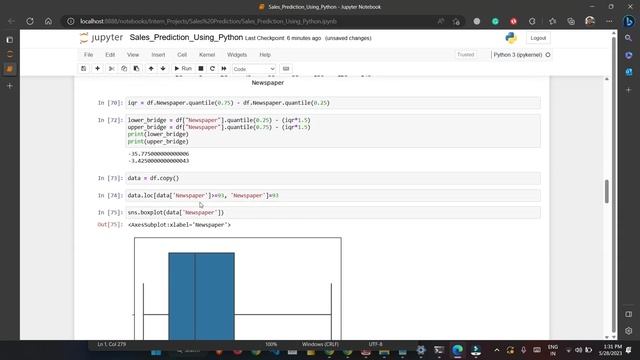Copy selected cells icon
The image size is (640, 360).
(x=124, y=69)
